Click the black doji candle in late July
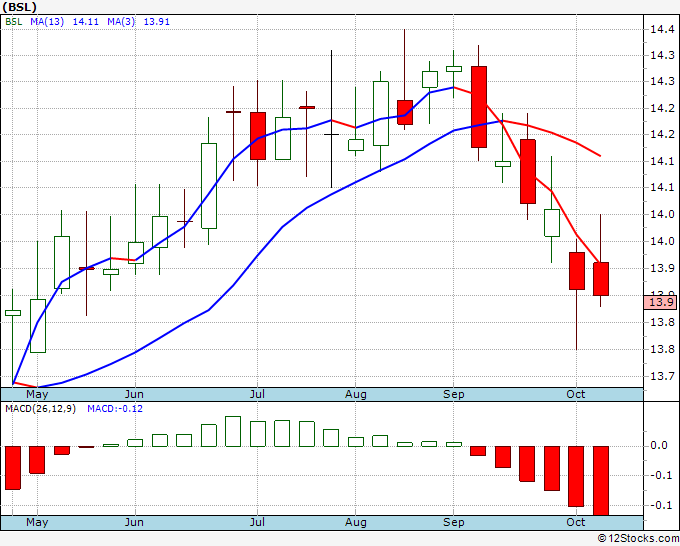Image resolution: width=680 pixels, height=546 pixels. coord(332,134)
